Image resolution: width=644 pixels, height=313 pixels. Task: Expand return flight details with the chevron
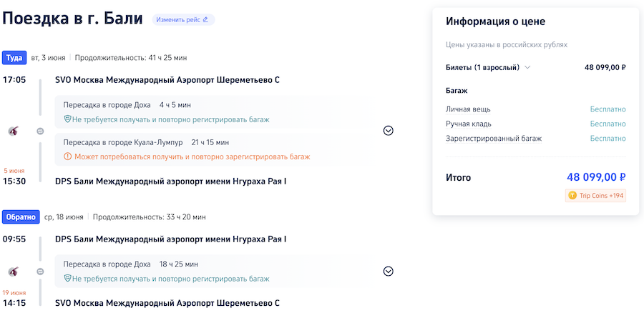point(389,272)
